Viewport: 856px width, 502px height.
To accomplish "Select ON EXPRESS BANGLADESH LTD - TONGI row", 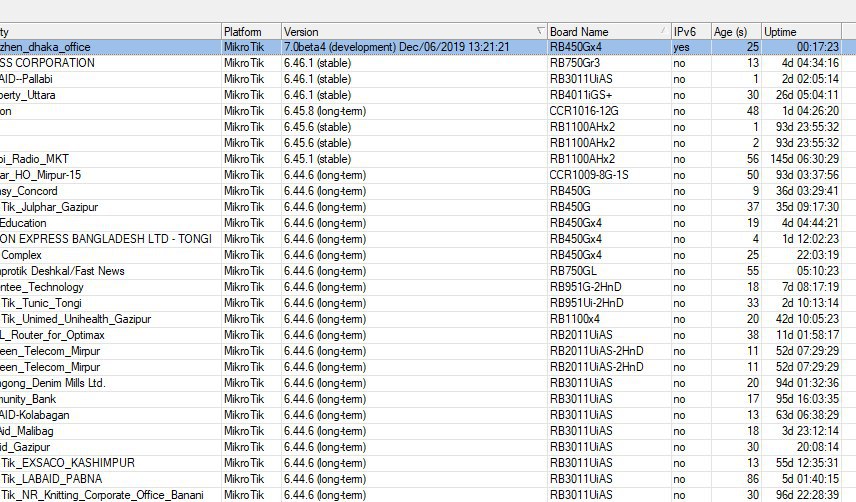I will point(428,239).
